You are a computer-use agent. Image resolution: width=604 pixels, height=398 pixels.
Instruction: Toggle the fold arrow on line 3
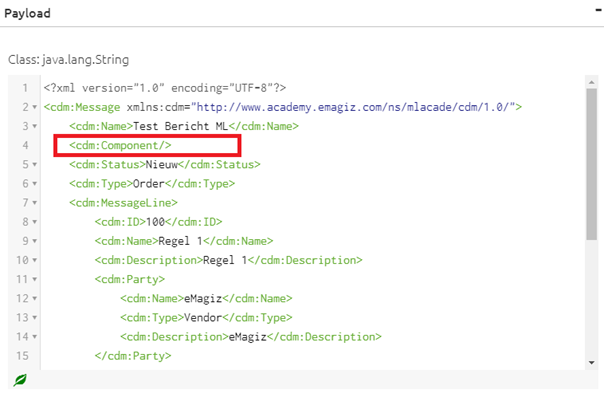(34, 126)
